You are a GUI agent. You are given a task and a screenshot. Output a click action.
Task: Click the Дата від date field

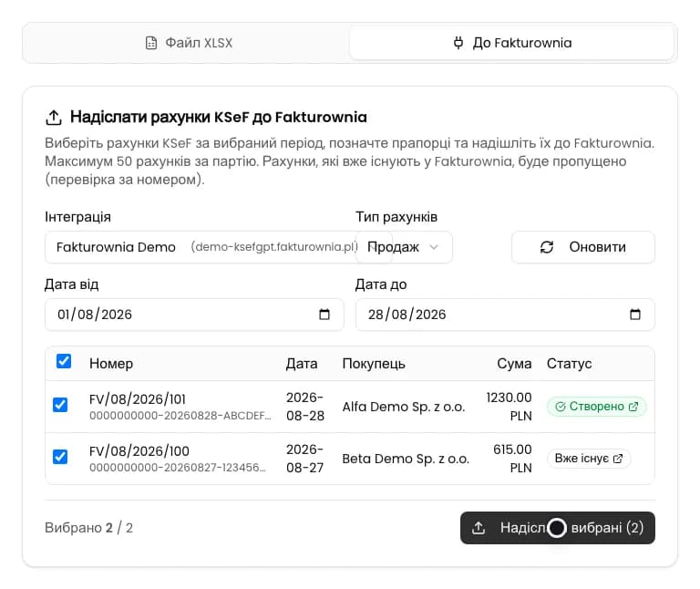click(x=194, y=315)
